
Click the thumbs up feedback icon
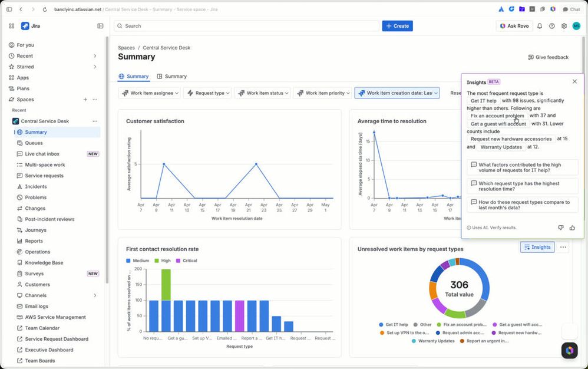(x=572, y=228)
